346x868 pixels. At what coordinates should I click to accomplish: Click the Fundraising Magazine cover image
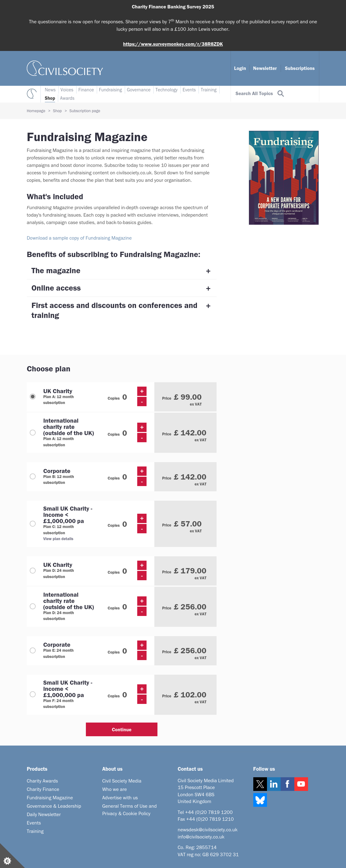click(x=283, y=177)
